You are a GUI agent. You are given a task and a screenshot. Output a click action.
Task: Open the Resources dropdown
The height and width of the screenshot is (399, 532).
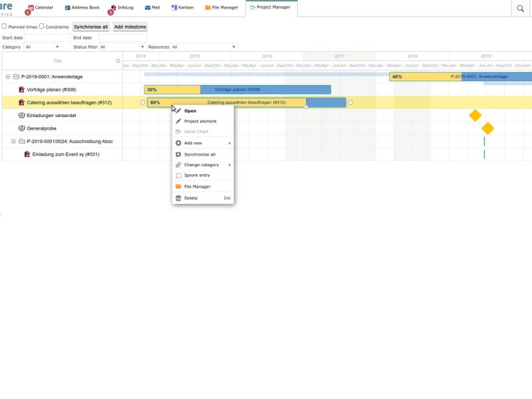tap(204, 47)
